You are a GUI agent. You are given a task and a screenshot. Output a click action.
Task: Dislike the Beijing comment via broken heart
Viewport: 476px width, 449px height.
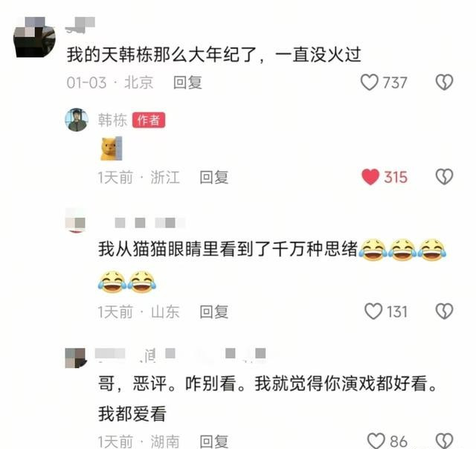click(445, 83)
